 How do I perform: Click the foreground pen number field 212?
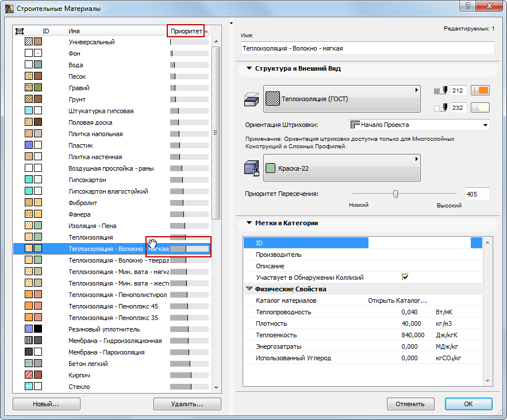[x=459, y=90]
